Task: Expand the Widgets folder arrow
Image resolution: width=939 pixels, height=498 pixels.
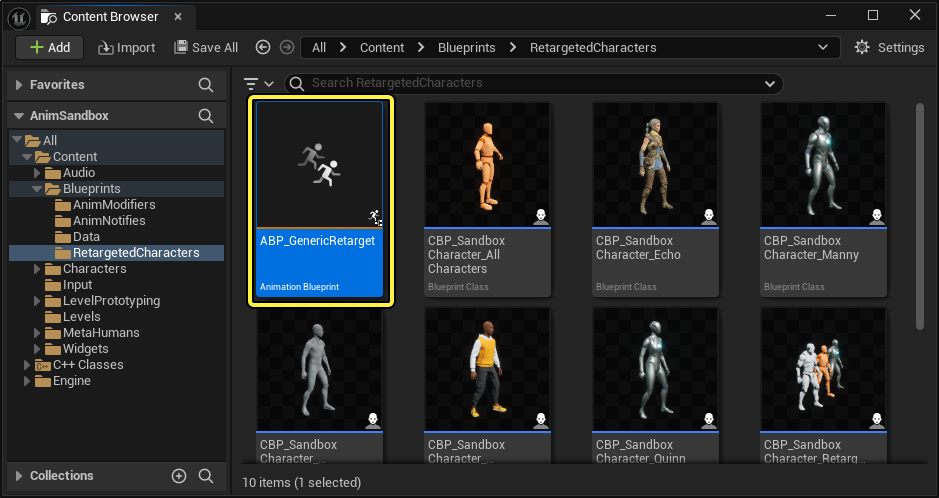Action: (37, 349)
